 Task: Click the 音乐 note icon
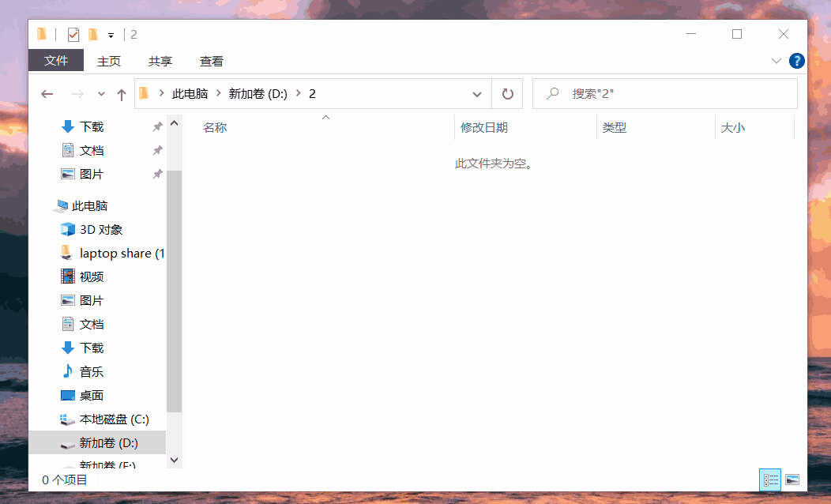68,371
